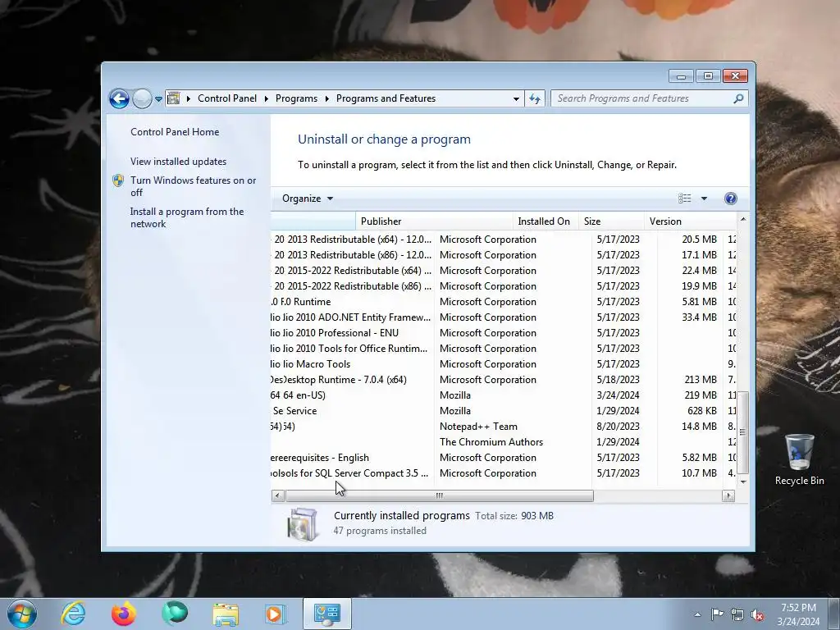Click the vertical scrollbar down arrow

[743, 482]
